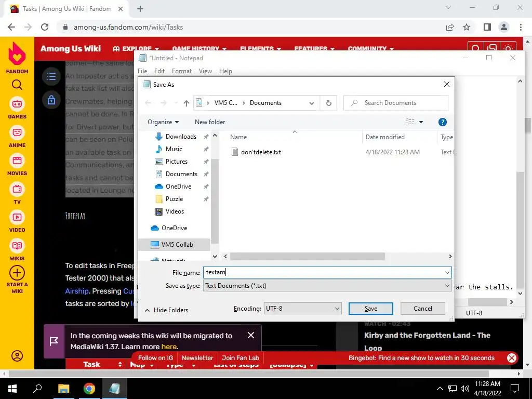Screen dimensions: 532x399
Task: Click the Newsletter link
Action: tap(197, 358)
